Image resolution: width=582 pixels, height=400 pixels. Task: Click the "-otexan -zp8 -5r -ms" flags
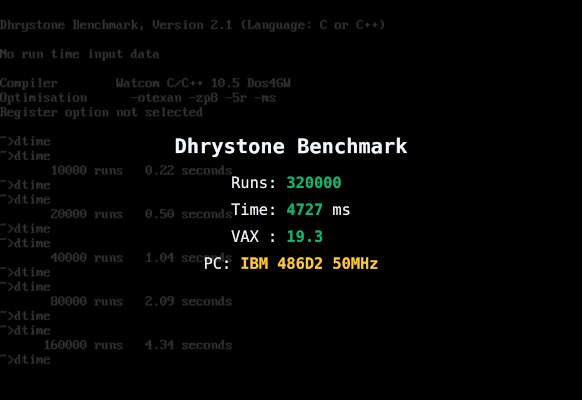pyautogui.click(x=203, y=98)
